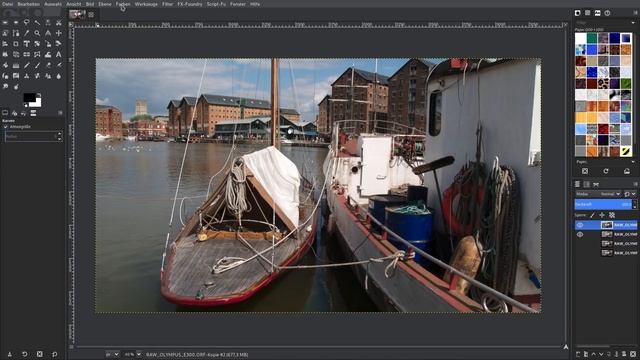
Task: Open the Datei menu
Action: [7, 4]
